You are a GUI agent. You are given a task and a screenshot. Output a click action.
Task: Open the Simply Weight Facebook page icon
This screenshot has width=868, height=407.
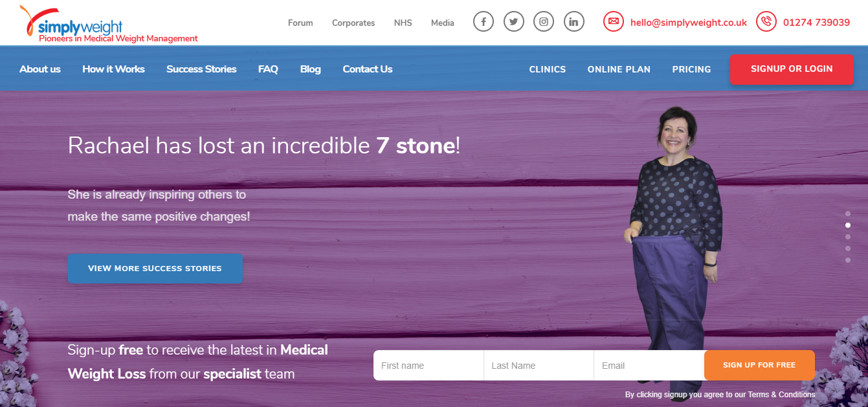pyautogui.click(x=484, y=22)
